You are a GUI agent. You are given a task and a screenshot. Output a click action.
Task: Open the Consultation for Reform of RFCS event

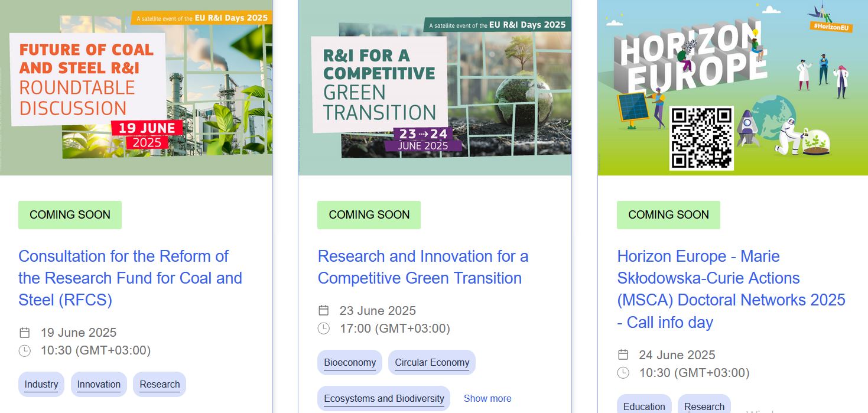click(x=130, y=278)
